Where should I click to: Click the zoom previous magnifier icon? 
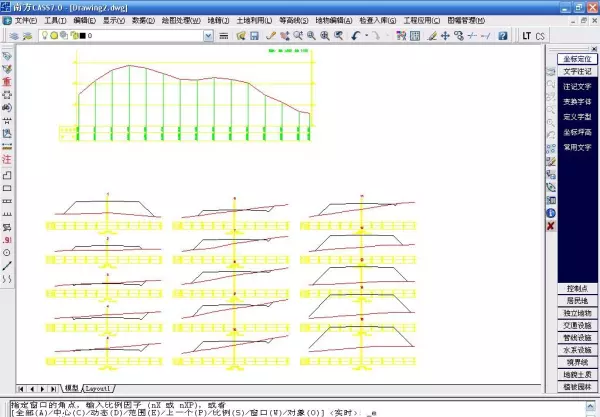(x=339, y=36)
